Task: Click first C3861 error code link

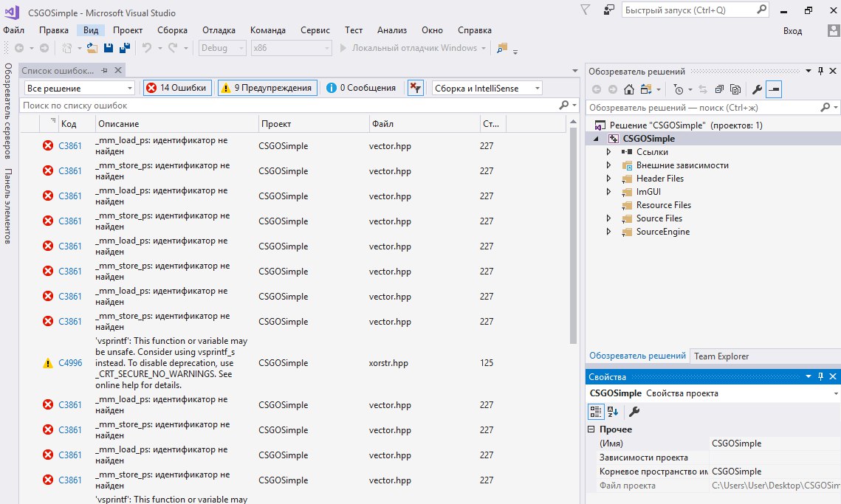Action: click(x=70, y=146)
